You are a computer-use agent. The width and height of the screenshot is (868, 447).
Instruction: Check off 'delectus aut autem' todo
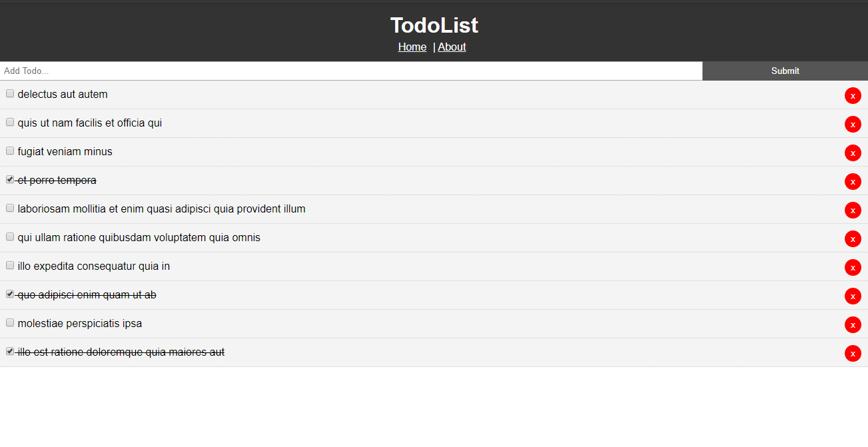10,93
